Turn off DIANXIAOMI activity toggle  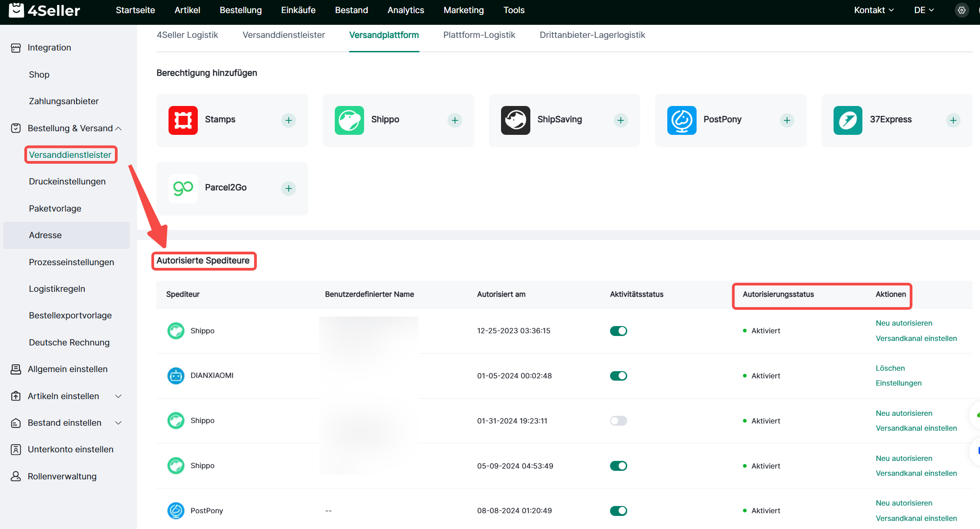point(618,376)
